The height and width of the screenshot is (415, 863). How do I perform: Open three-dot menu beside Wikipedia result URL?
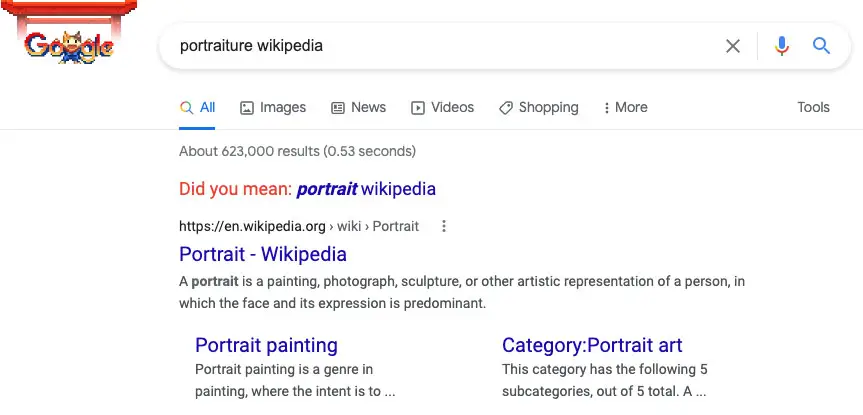tap(444, 226)
